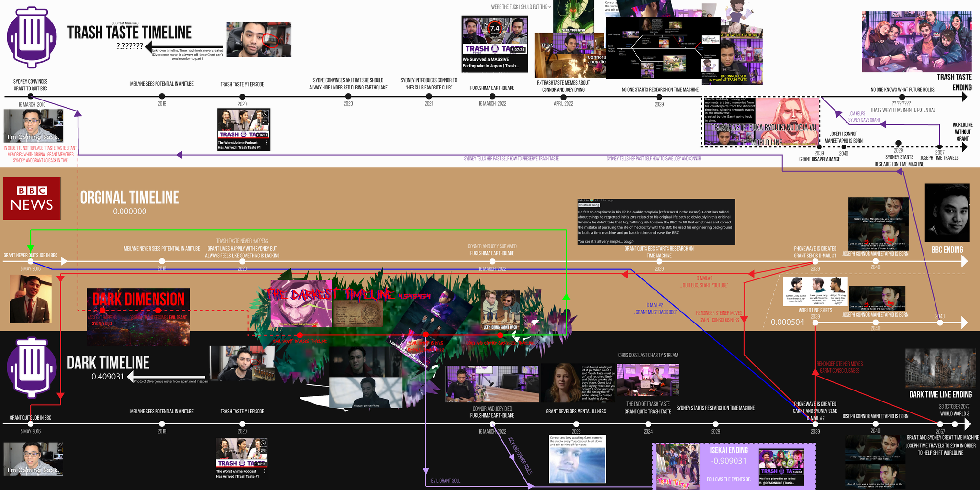Screen dimensions: 980x490
Task: Click 5 May 2016 marker on Original timeline
Action: coord(31,261)
